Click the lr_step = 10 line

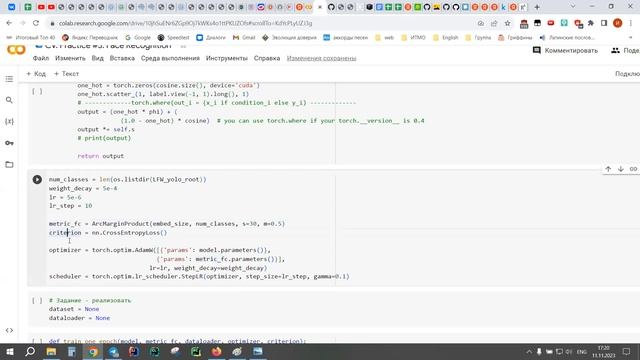(71, 206)
